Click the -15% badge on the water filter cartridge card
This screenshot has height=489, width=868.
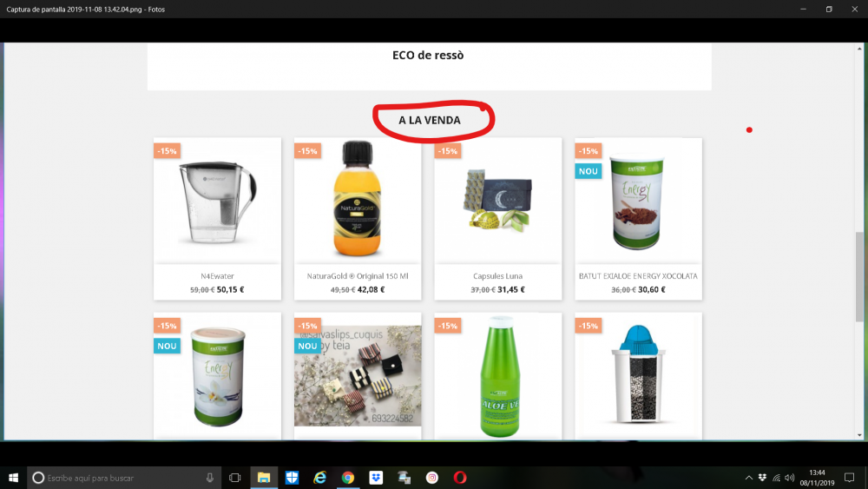click(588, 326)
